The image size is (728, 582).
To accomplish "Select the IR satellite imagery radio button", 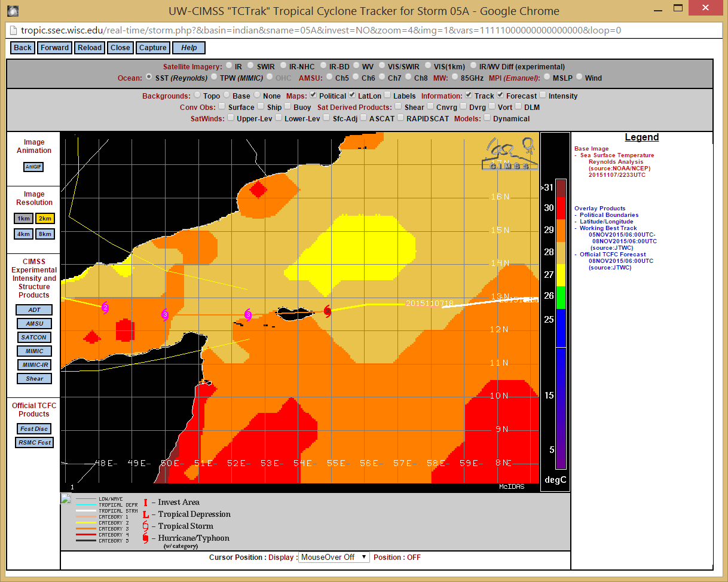I will click(x=230, y=66).
